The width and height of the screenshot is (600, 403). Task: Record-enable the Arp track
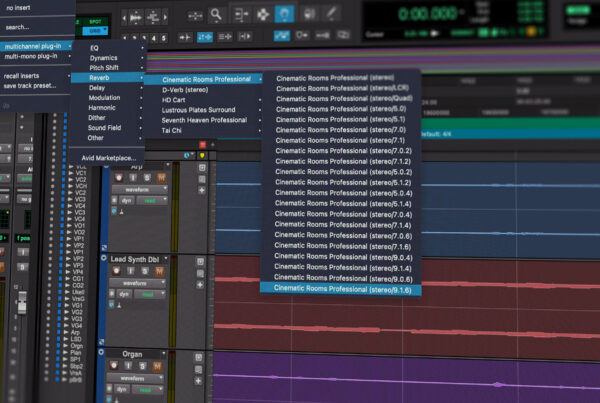coord(118,178)
